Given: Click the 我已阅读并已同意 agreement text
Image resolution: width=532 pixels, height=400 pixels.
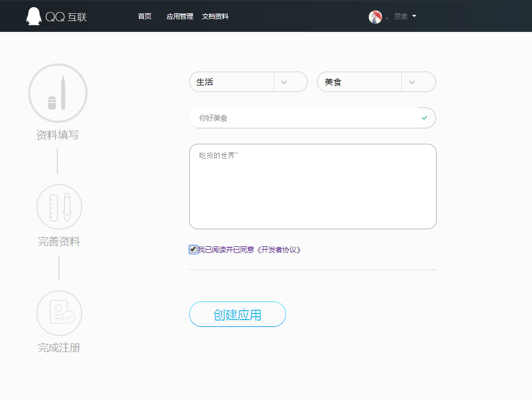Looking at the screenshot, I should (x=226, y=250).
